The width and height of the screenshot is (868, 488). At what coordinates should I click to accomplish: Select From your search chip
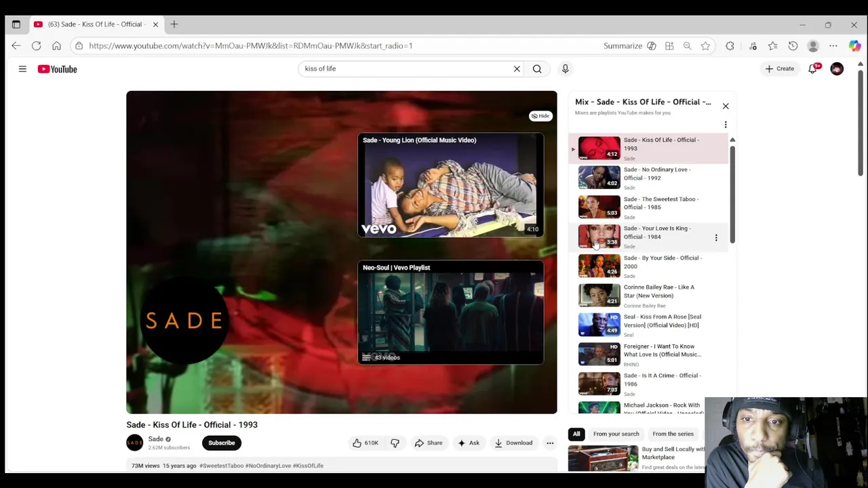[x=616, y=434]
